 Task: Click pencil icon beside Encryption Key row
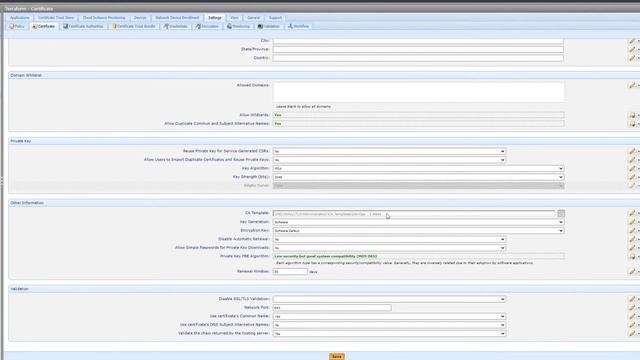632,231
